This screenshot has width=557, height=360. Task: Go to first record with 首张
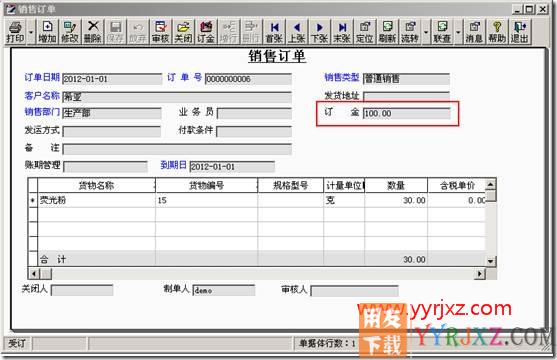274,32
